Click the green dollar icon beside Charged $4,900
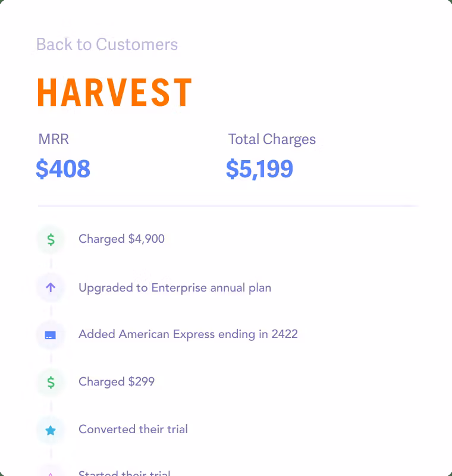The height and width of the screenshot is (476, 452). pos(51,240)
